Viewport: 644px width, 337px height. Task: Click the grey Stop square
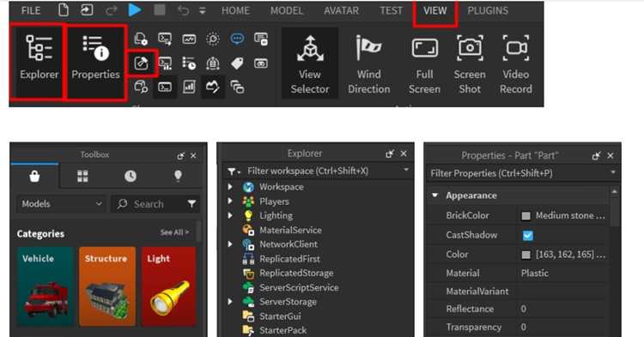pos(160,9)
